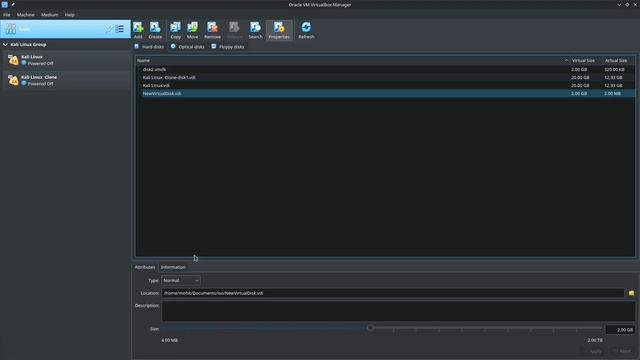The width and height of the screenshot is (640, 360).
Task: Switch to the Floppy disks tab
Action: (228, 47)
